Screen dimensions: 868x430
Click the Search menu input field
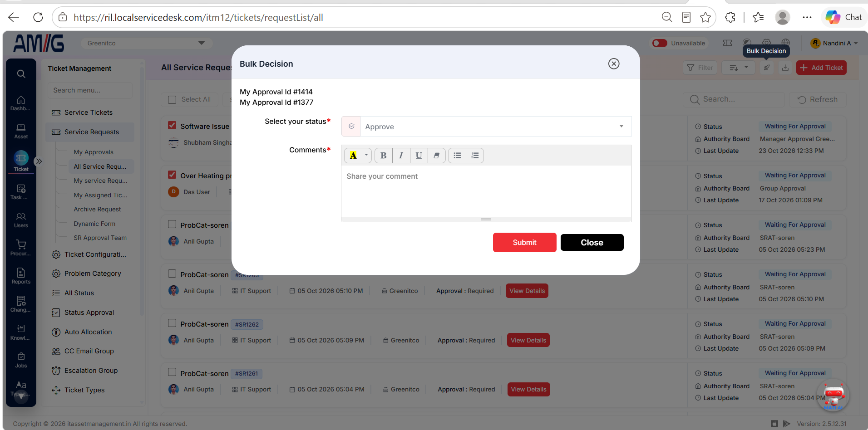(90, 90)
